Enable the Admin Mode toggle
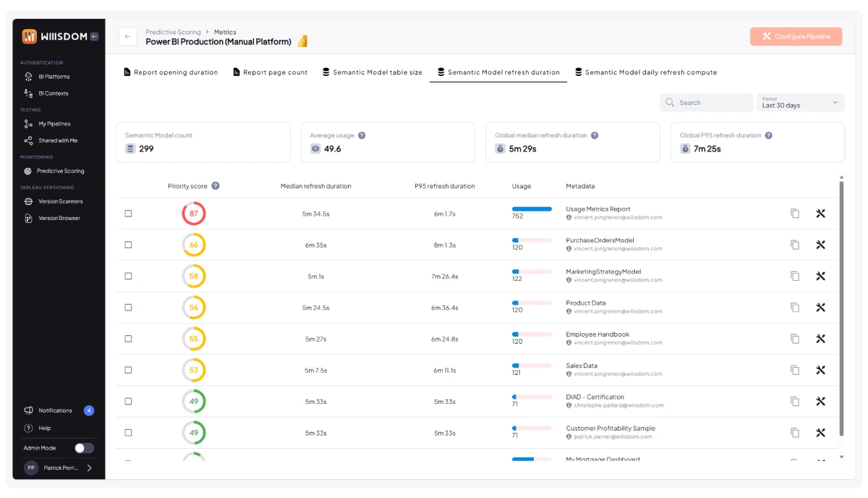 click(85, 447)
